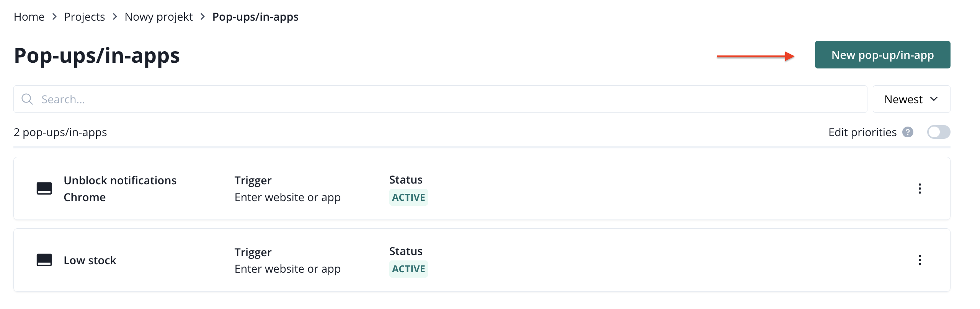Image resolution: width=980 pixels, height=309 pixels.
Task: Click the chevron arrow in Newest dropdown
Action: pyautogui.click(x=934, y=99)
